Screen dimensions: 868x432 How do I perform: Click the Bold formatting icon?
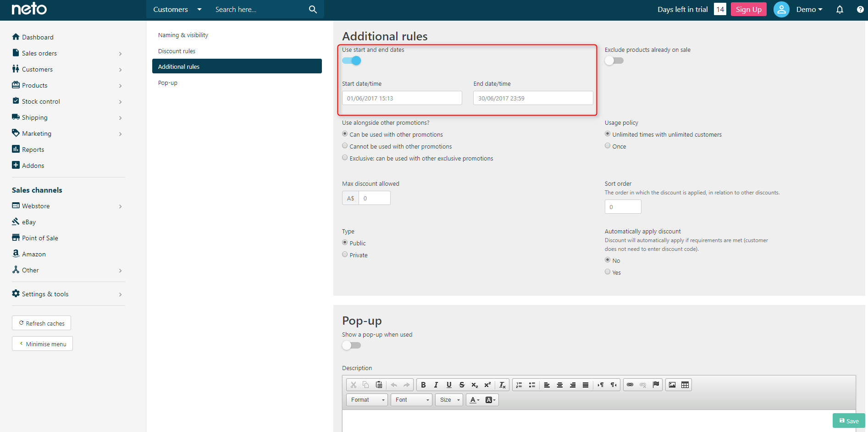pyautogui.click(x=423, y=385)
